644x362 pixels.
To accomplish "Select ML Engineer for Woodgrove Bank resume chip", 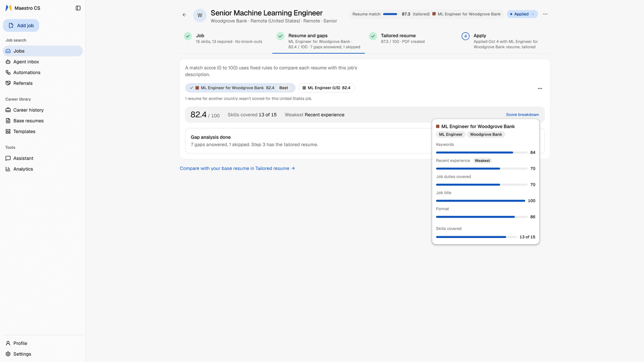I will click(x=240, y=88).
